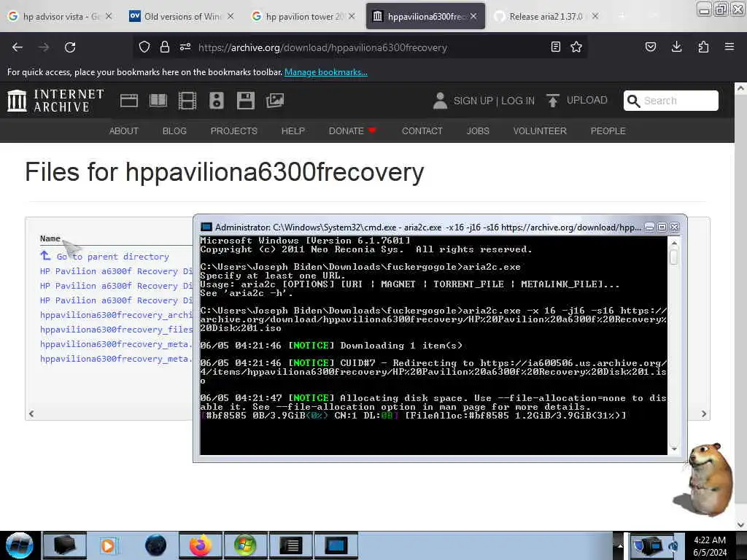Click the cmd window scroll-down arrow
This screenshot has height=560, width=747.
tap(674, 449)
